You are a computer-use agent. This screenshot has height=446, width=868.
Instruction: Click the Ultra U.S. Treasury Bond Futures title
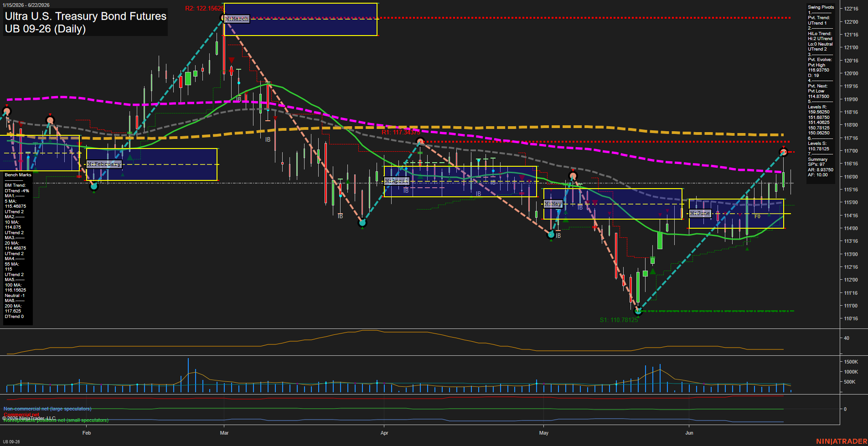86,16
